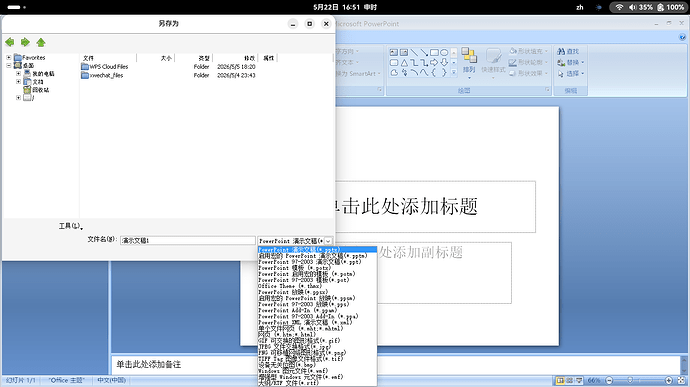
Task: Click the green Back arrow in the Save As dialog
Action: click(x=10, y=42)
